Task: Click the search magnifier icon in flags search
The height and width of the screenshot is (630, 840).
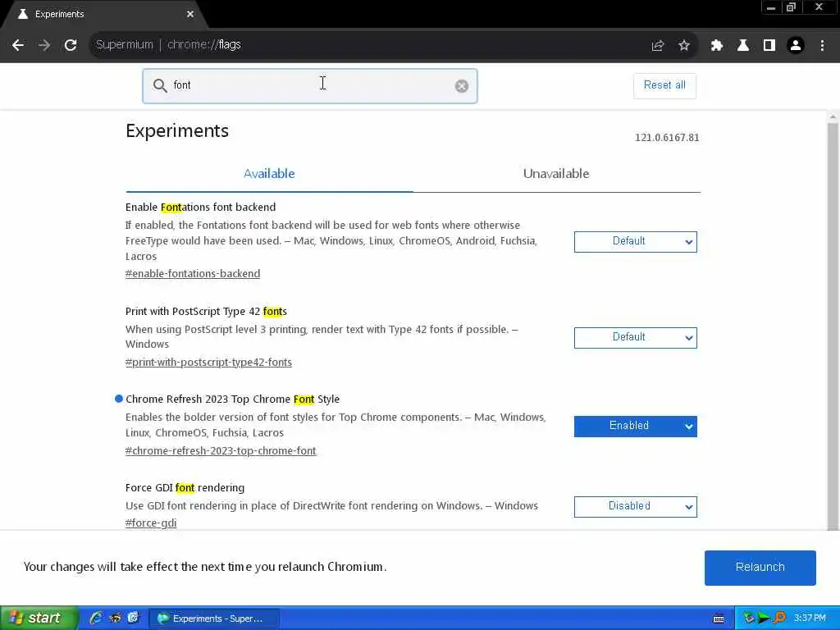Action: 160,85
